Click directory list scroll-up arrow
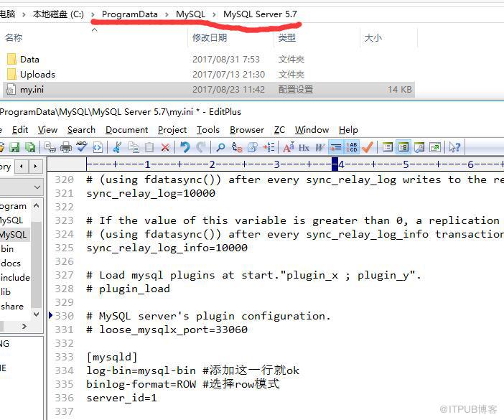This screenshot has height=420, width=504. coord(37,205)
